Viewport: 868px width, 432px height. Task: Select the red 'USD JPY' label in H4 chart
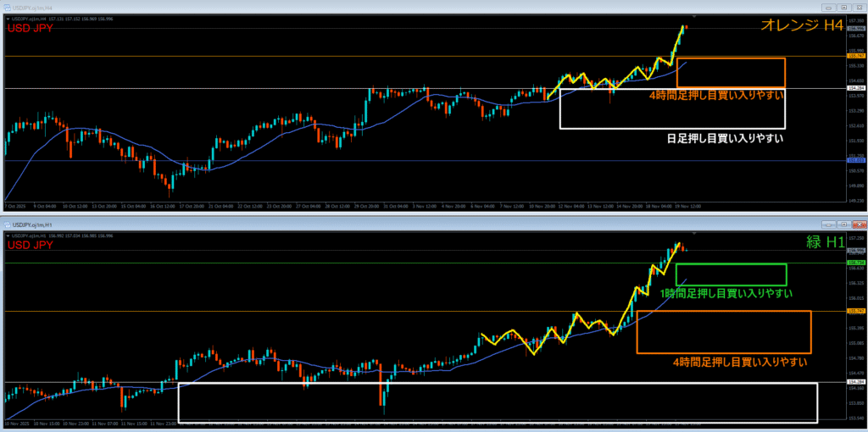30,28
